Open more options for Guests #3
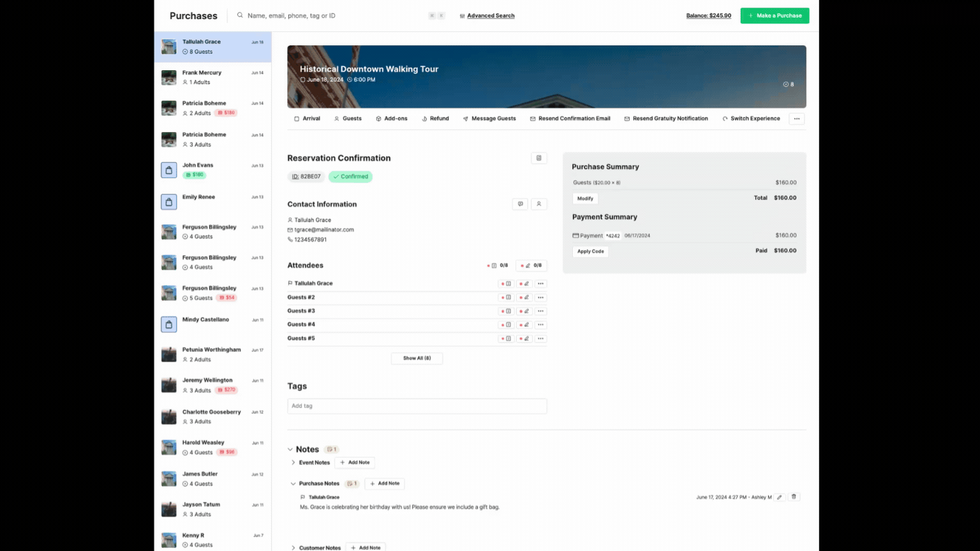This screenshot has width=980, height=551. click(541, 311)
